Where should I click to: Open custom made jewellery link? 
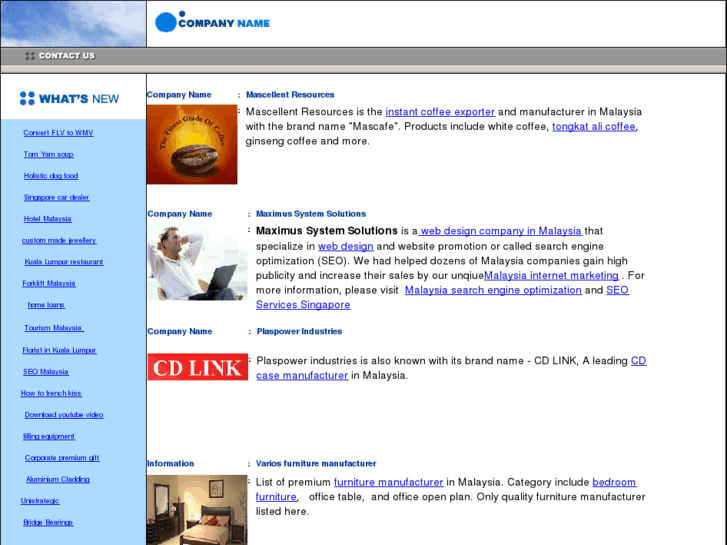[x=59, y=240]
